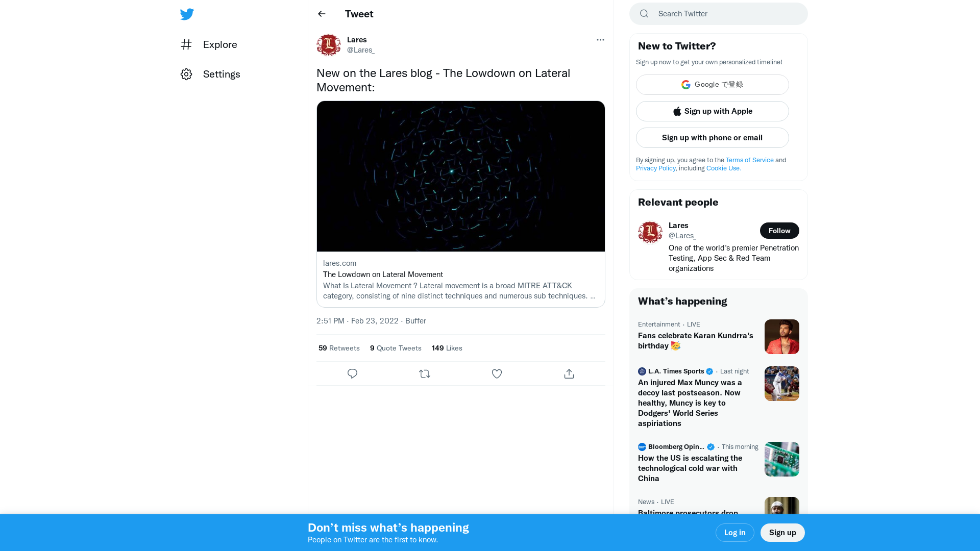Click Sign up with phone or email

(x=713, y=138)
